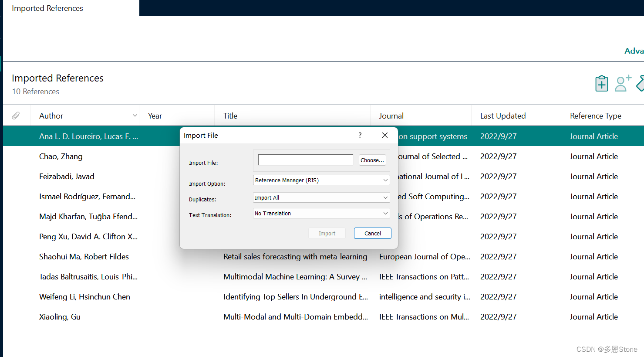This screenshot has width=644, height=357.
Task: Click journal 'European Journal of Ope...'
Action: coord(425,257)
